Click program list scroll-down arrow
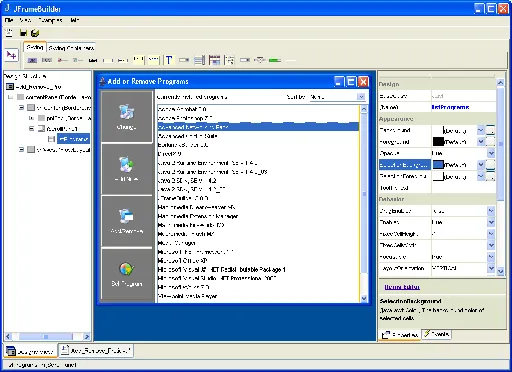This screenshot has height=372, width=512. [x=364, y=298]
